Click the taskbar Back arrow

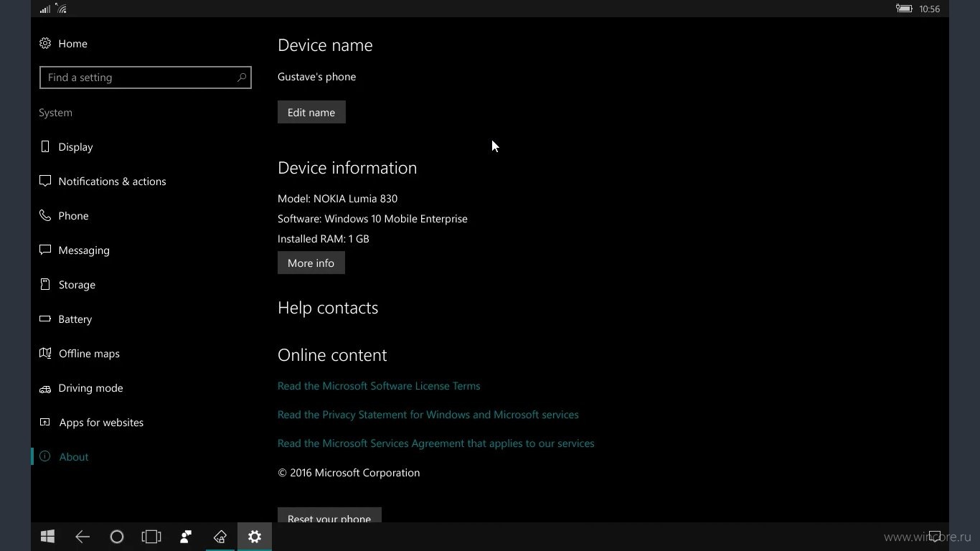point(83,537)
